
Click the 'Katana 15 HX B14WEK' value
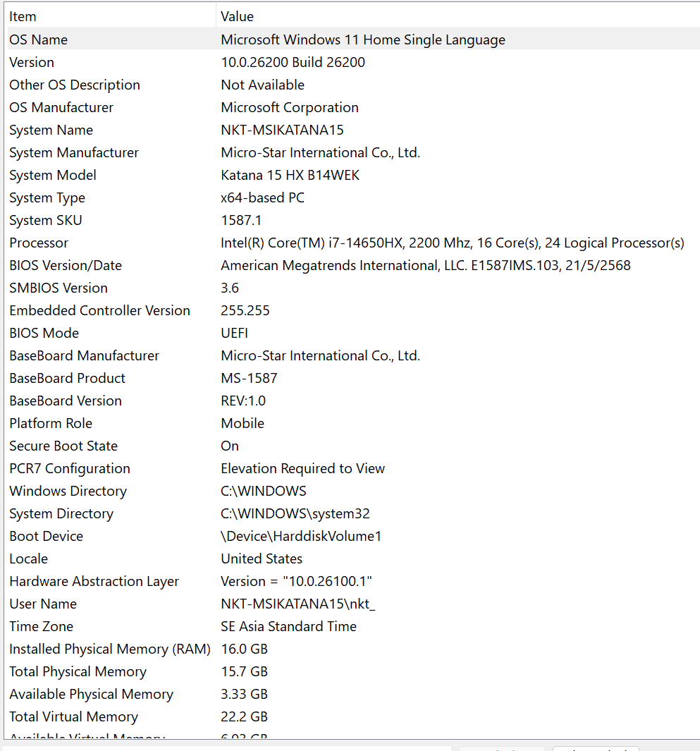290,175
